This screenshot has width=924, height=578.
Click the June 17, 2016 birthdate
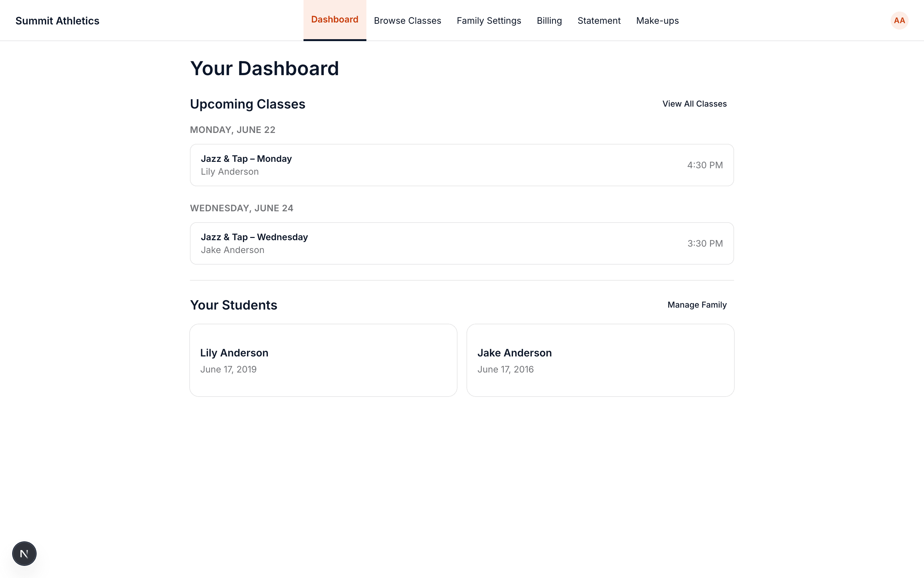pyautogui.click(x=506, y=369)
